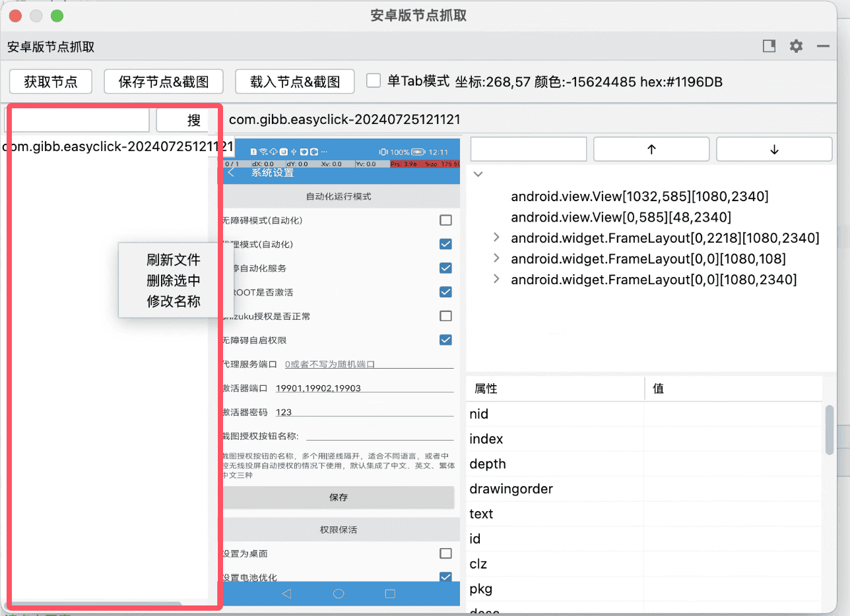Select the clz property row
This screenshot has height=616, width=850.
click(x=644, y=565)
